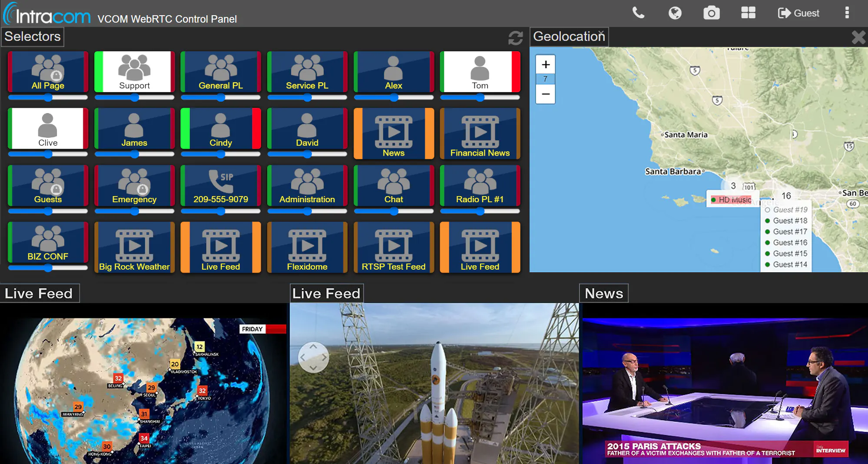Click the cluster marker labeled 16 on map
The width and height of the screenshot is (868, 464).
click(x=786, y=196)
